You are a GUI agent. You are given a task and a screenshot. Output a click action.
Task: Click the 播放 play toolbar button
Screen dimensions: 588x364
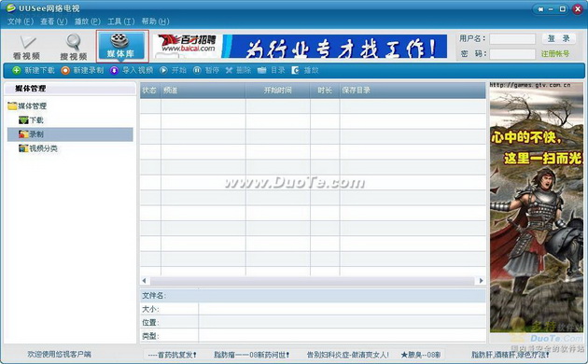tap(305, 70)
